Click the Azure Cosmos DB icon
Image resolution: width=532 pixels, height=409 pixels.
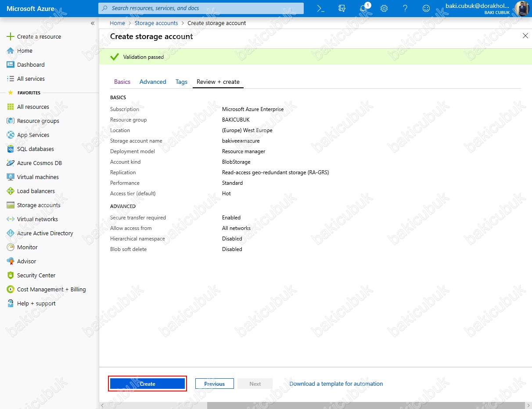click(11, 163)
